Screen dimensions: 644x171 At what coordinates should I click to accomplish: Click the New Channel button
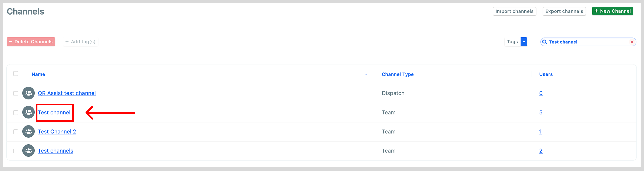click(613, 11)
